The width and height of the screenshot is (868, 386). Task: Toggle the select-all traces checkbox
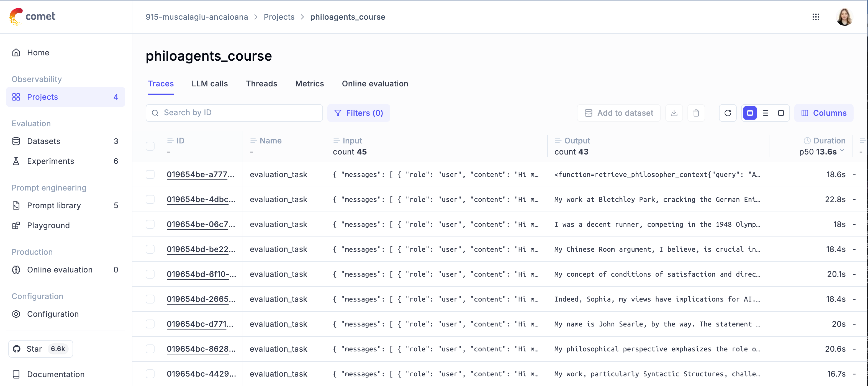pos(150,146)
